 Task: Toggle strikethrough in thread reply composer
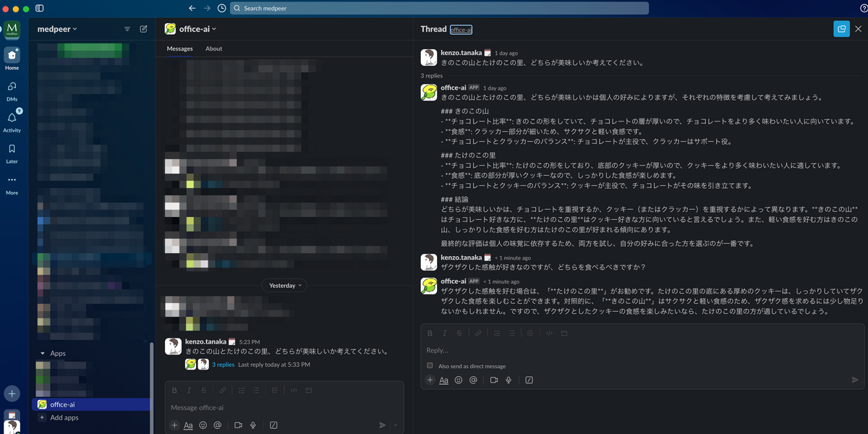pos(459,333)
